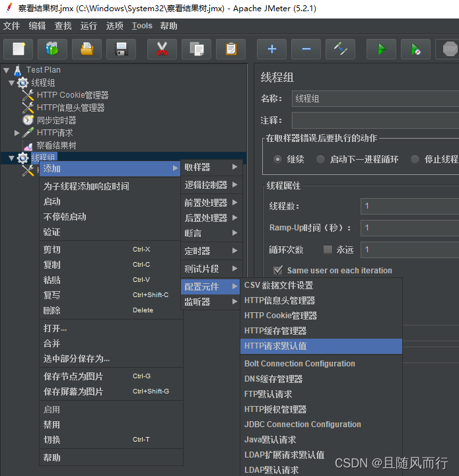
Task: Open the 查找 menu
Action: [63, 26]
